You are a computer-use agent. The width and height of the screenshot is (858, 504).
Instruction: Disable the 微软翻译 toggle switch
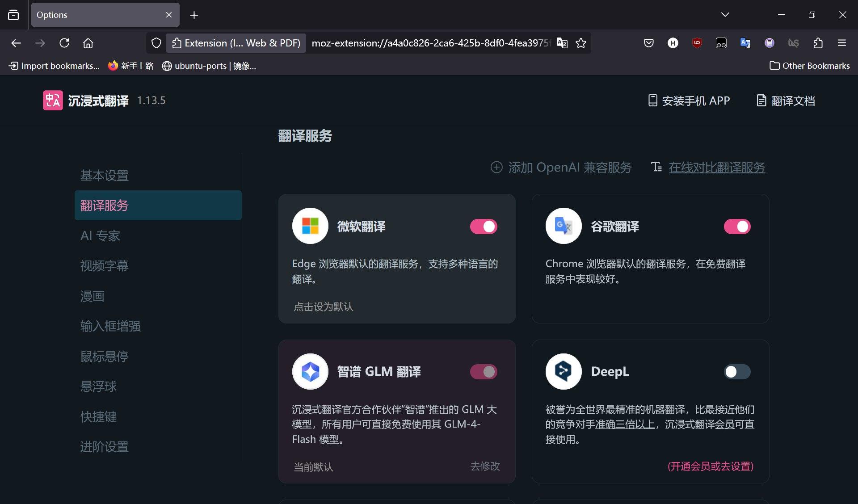point(484,227)
